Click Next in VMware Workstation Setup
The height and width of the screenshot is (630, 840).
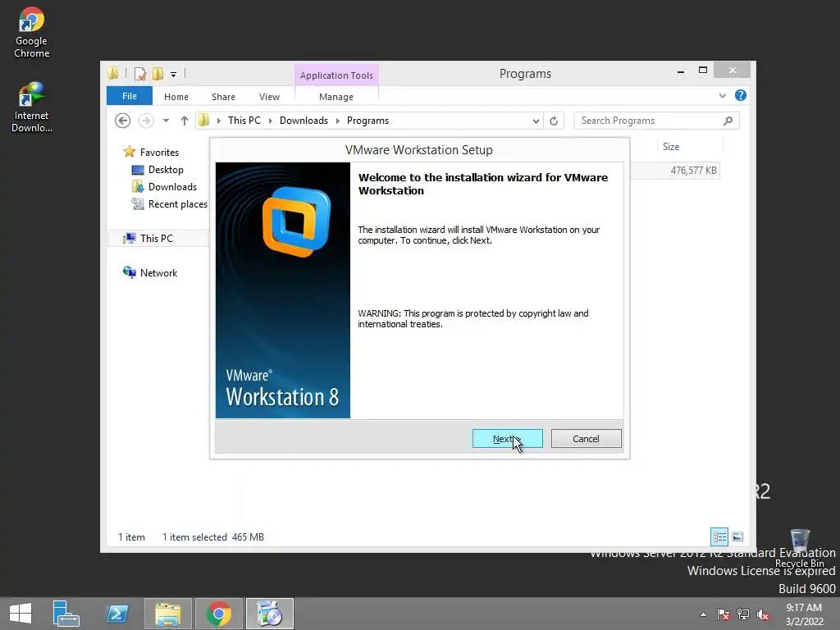coord(507,439)
